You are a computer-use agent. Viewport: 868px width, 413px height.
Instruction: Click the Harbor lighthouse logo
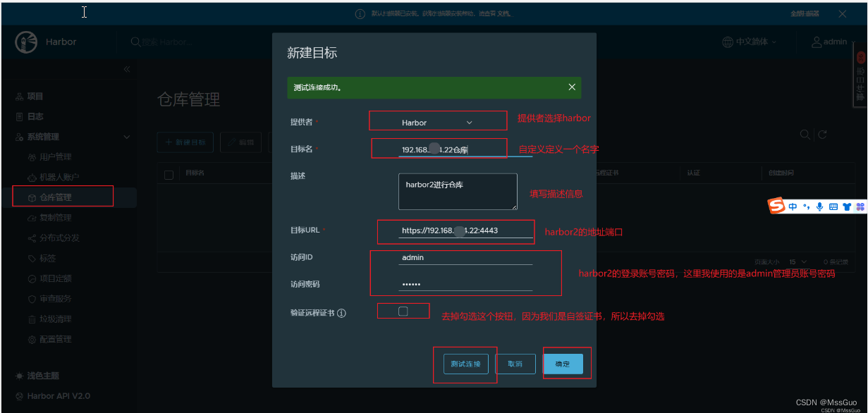[26, 42]
